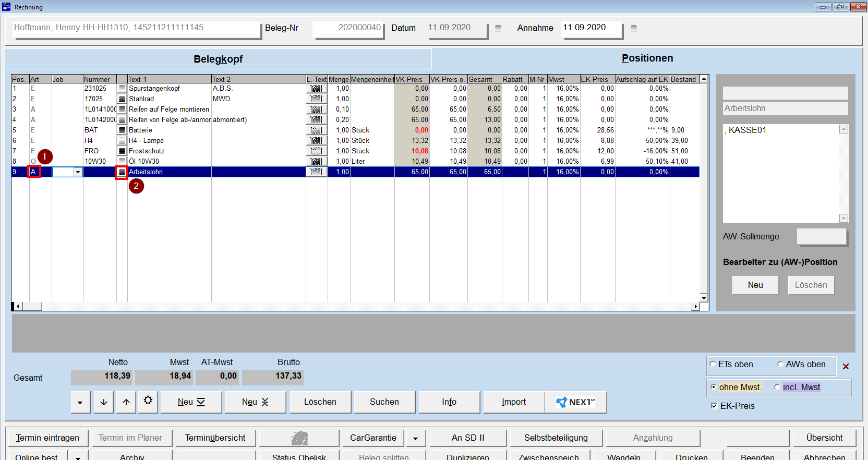Select AWs oben radio option
The image size is (868, 460).
(x=780, y=365)
